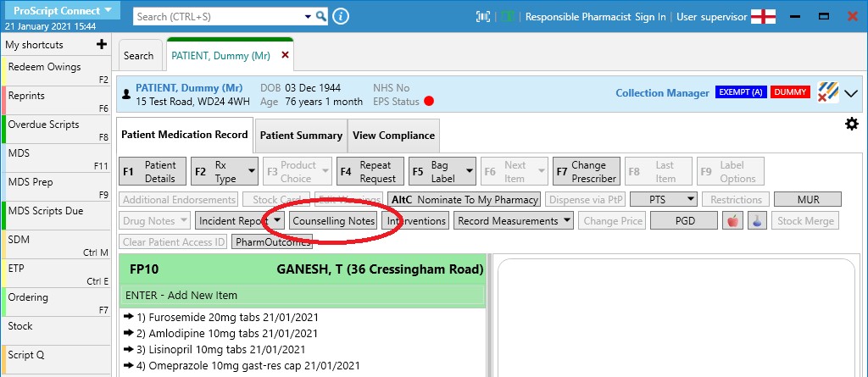The width and height of the screenshot is (868, 377).
Task: Click the patient silhouette icon
Action: (126, 95)
